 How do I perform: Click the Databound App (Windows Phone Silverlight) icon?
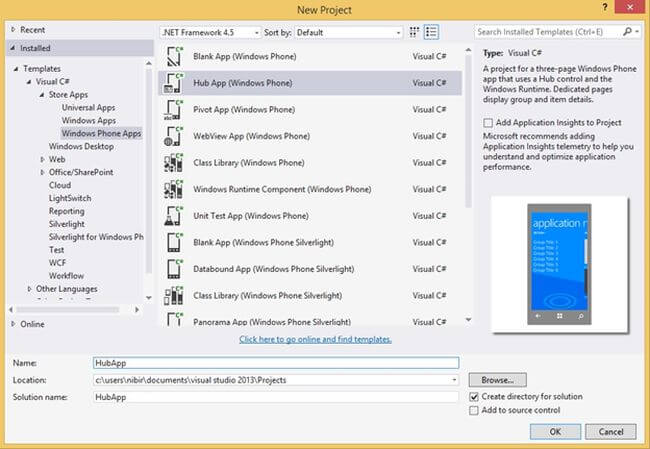174,269
